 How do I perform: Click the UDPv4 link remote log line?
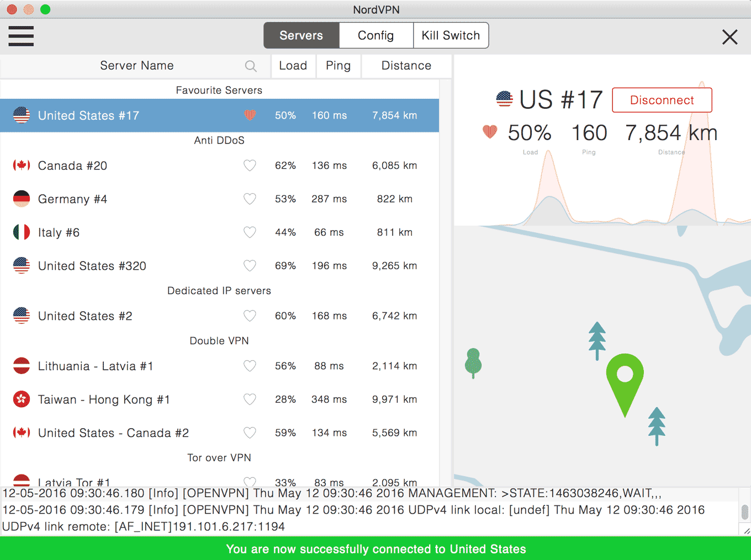coord(144,526)
